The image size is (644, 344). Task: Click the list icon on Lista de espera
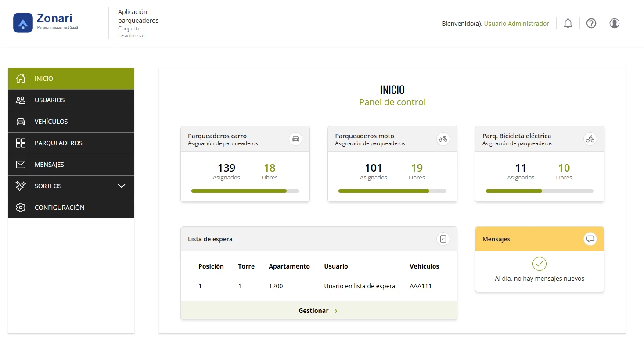(x=443, y=239)
